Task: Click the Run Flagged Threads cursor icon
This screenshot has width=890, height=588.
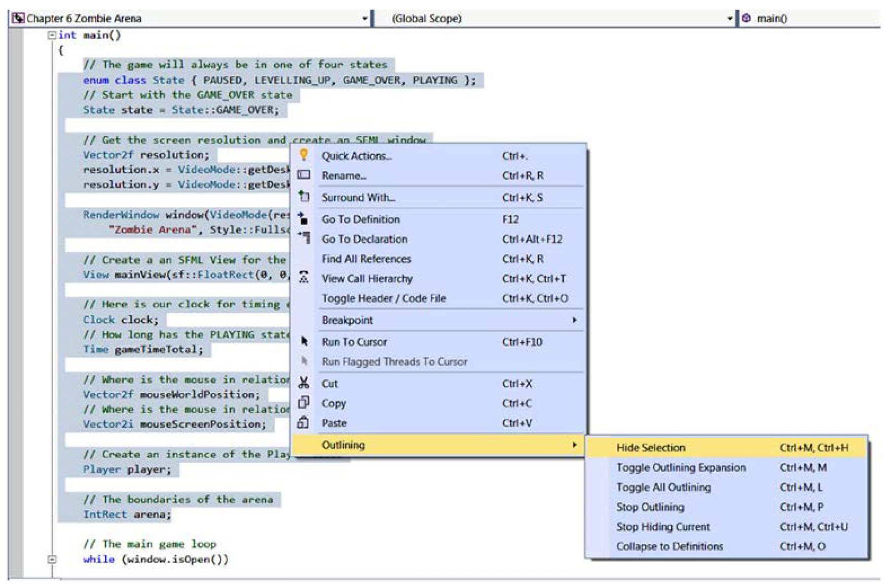Action: pos(304,361)
